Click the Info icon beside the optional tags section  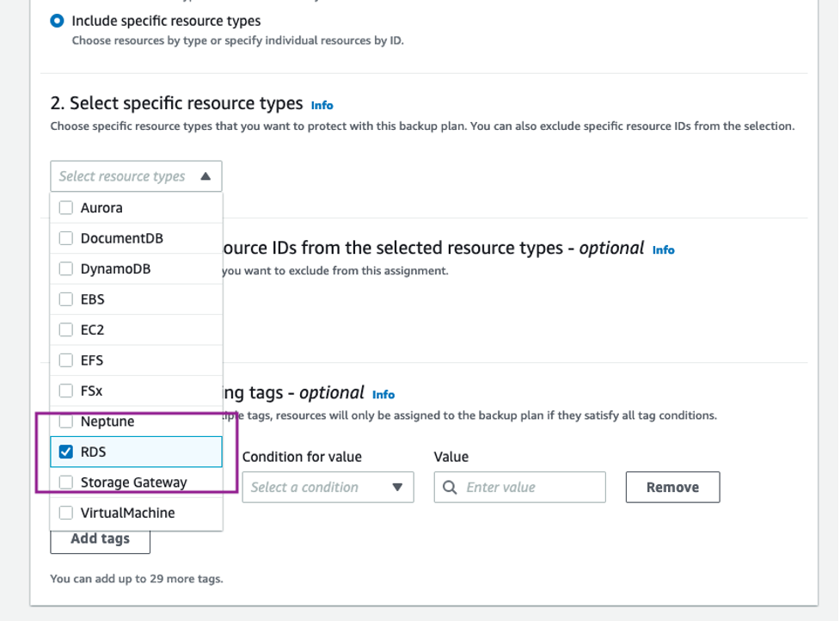click(x=383, y=395)
